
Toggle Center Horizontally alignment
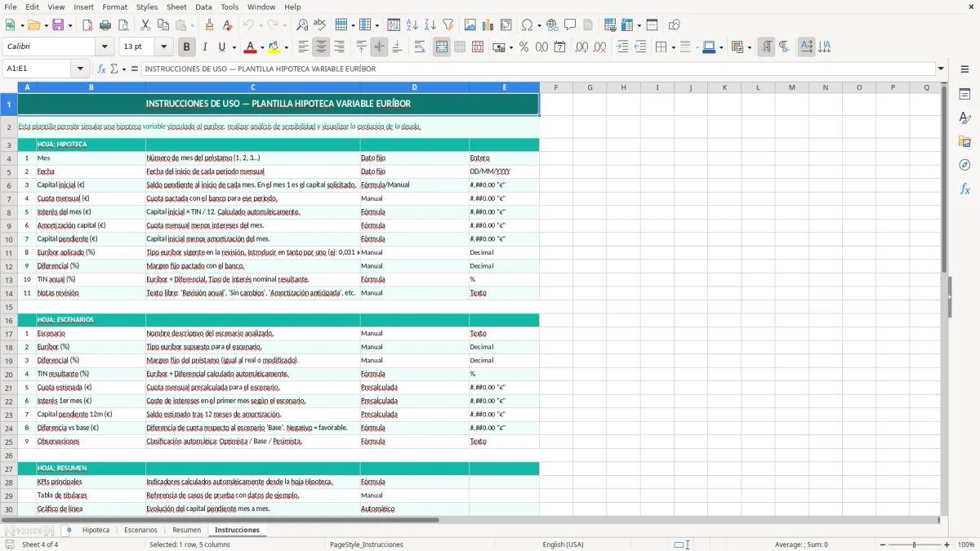pyautogui.click(x=321, y=47)
